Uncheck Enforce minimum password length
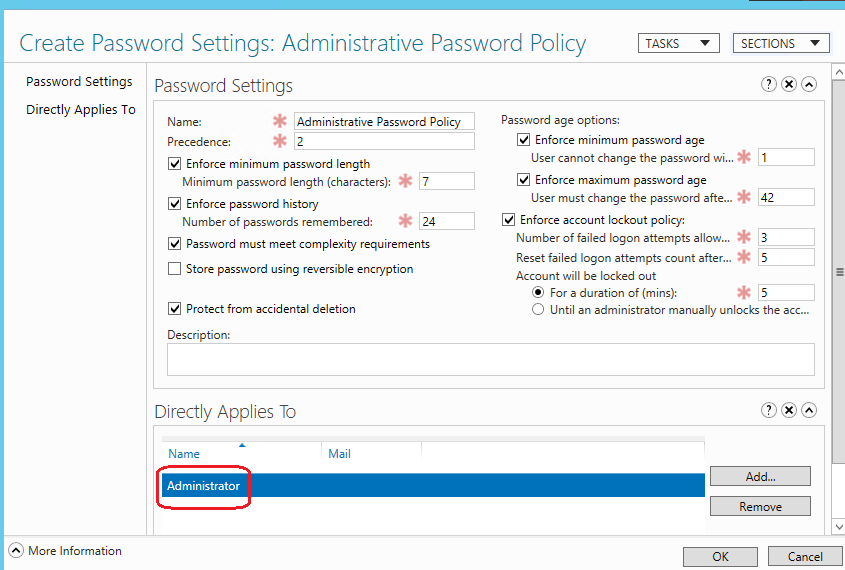The width and height of the screenshot is (845, 570). (176, 164)
